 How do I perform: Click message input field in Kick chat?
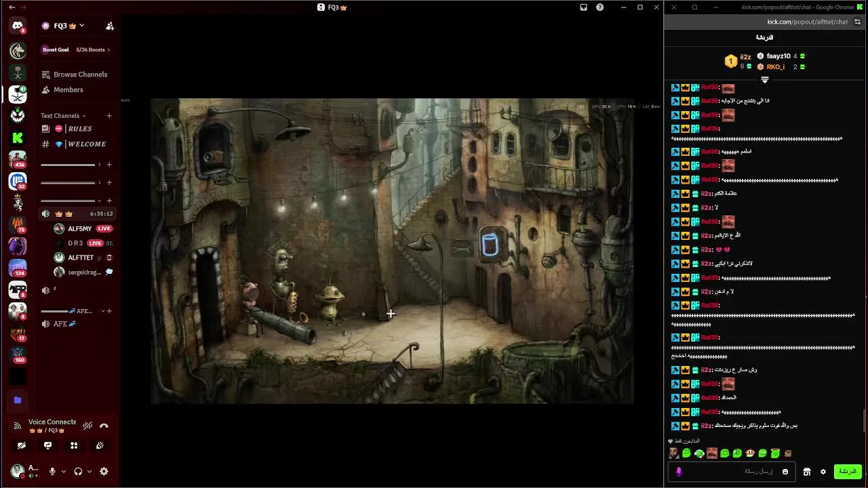(731, 472)
